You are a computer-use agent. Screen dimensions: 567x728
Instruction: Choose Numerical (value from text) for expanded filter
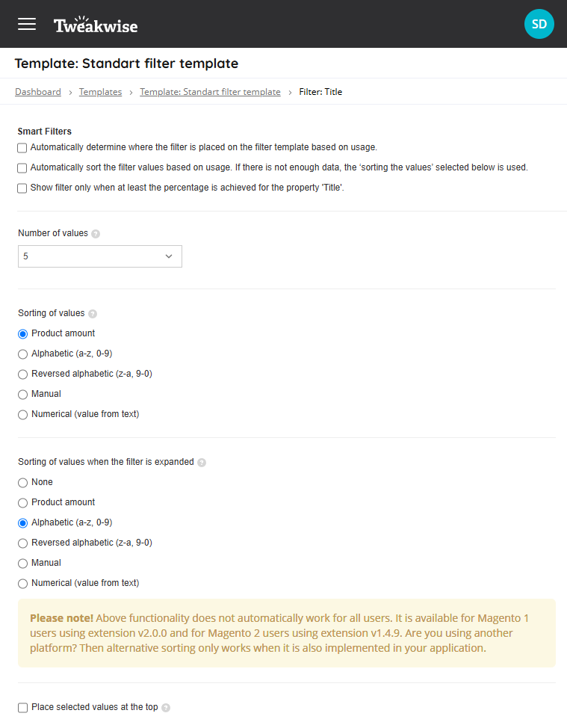(x=22, y=584)
